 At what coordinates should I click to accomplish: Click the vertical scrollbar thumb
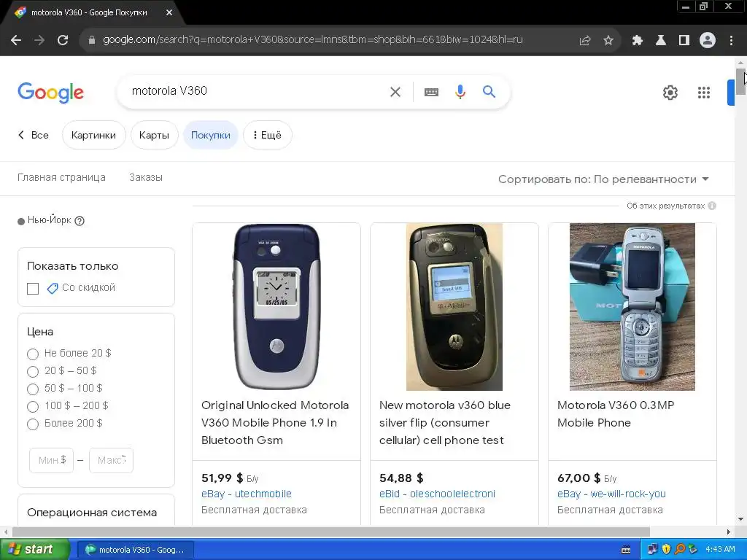tap(741, 81)
